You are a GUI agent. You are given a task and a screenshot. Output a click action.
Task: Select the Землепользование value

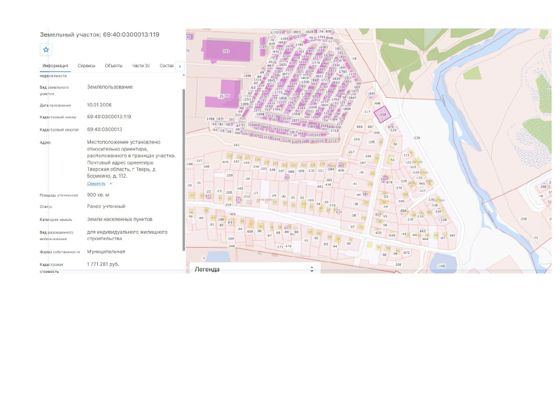[110, 87]
